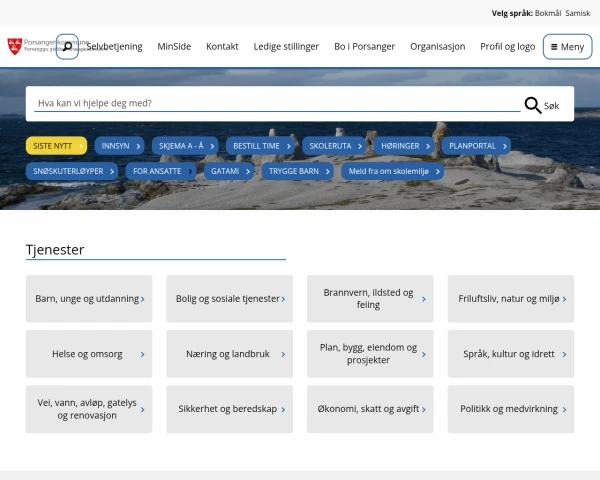Open the PLANPORTAL shortcut
Viewport: 600px width, 480px height.
point(476,146)
